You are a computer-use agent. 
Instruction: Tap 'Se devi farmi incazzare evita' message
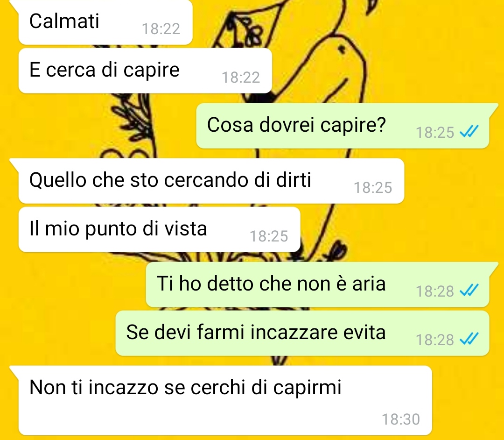tap(302, 333)
